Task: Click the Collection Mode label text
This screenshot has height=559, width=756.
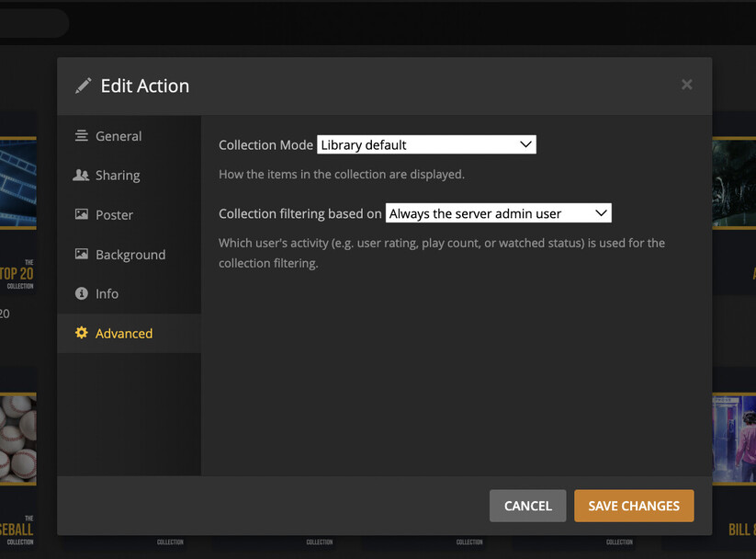Action: (x=265, y=145)
